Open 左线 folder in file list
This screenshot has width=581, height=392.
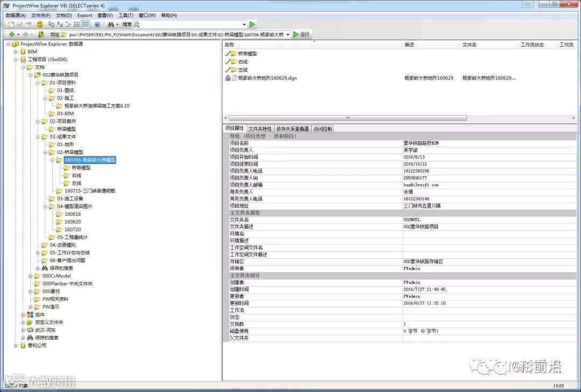[x=243, y=70]
